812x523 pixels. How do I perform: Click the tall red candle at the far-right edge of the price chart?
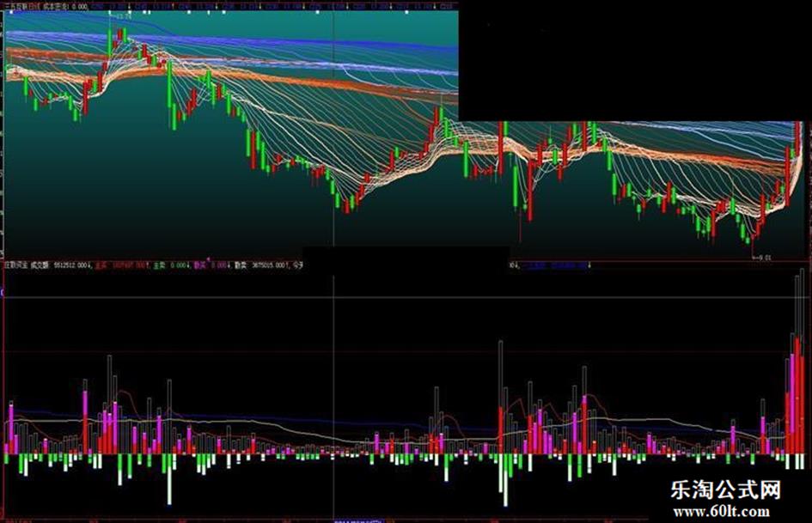[x=797, y=142]
